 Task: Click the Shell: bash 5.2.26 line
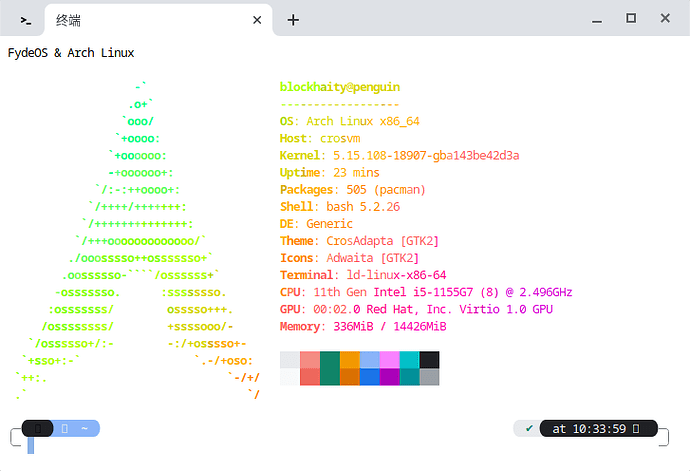[x=340, y=207]
